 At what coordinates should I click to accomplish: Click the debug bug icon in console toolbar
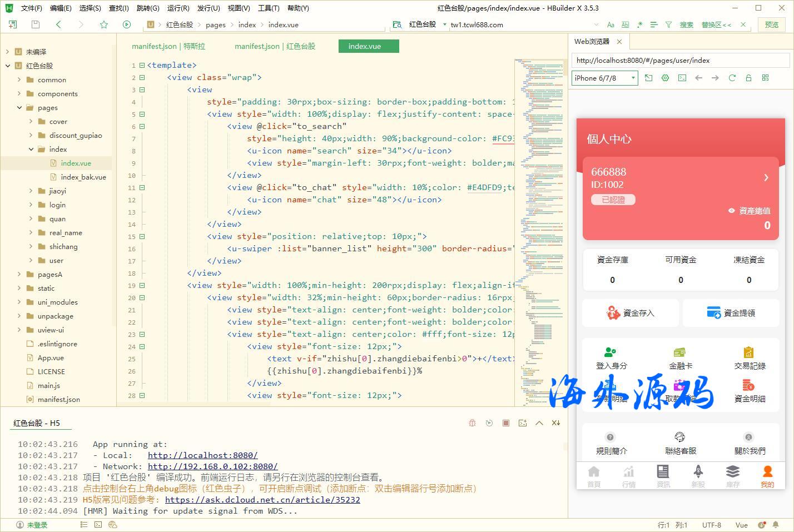pyautogui.click(x=472, y=422)
